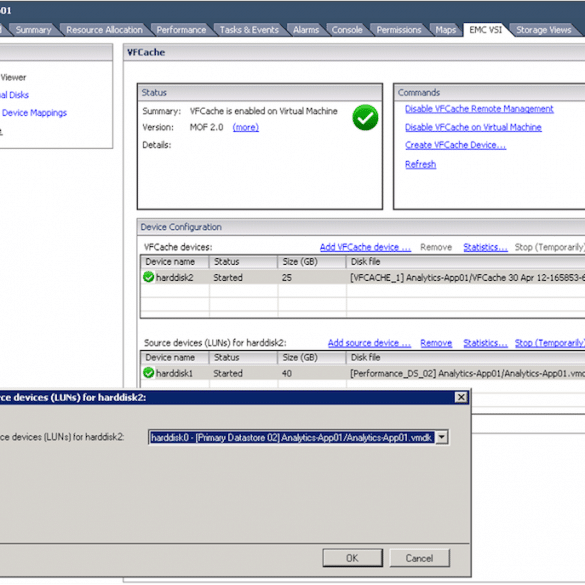
Task: Open Create VFCache Device link
Action: click(456, 145)
